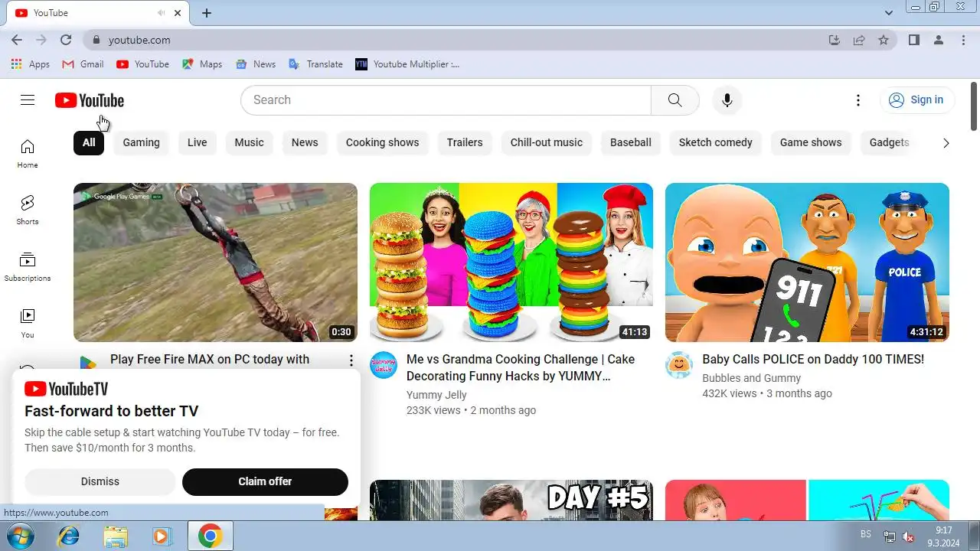Open Baby Calls POLICE video thumbnail

click(x=807, y=262)
